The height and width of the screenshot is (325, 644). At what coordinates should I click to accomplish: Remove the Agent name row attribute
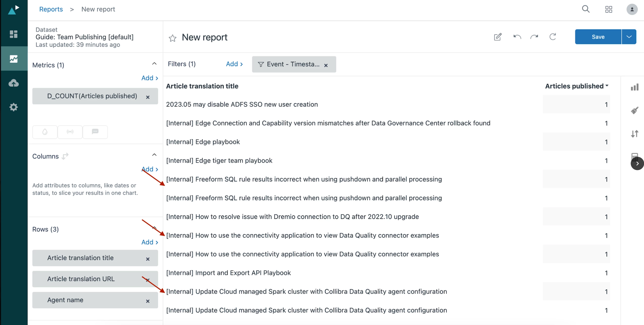148,301
